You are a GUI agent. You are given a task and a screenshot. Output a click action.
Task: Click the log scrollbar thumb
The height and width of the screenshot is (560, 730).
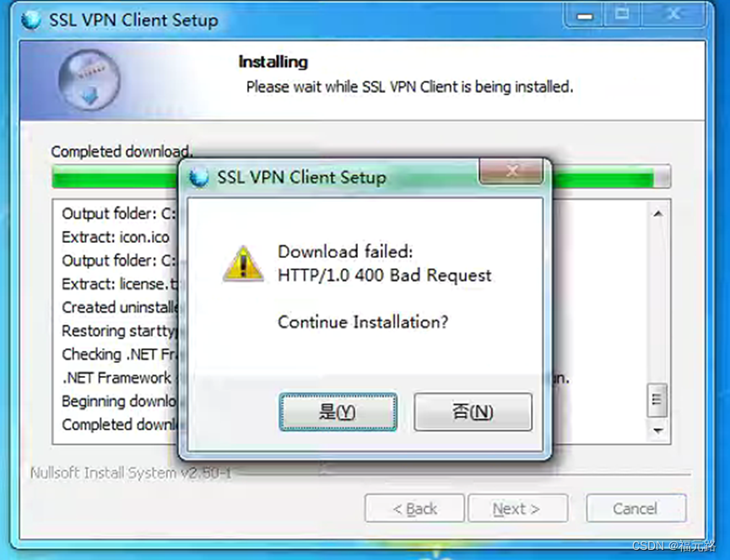tap(657, 400)
